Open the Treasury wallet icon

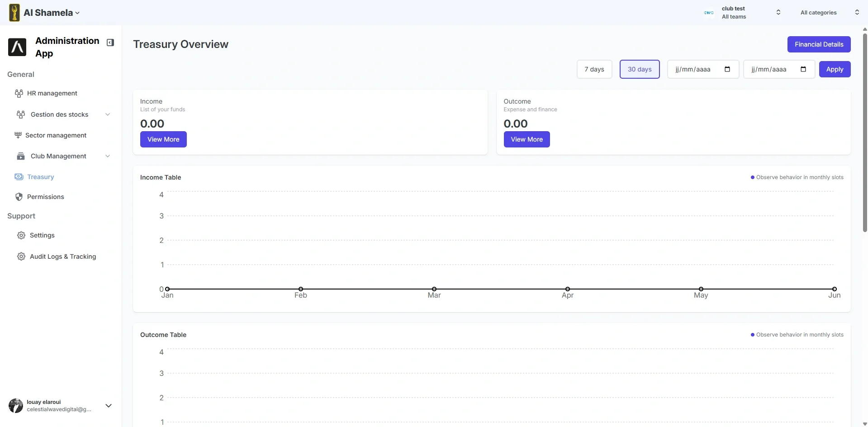[x=19, y=177]
